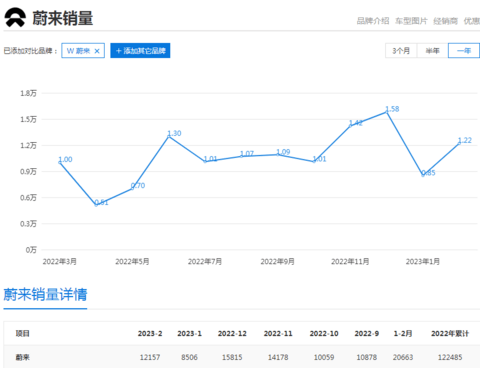Open the 车型图片 page

coord(411,21)
